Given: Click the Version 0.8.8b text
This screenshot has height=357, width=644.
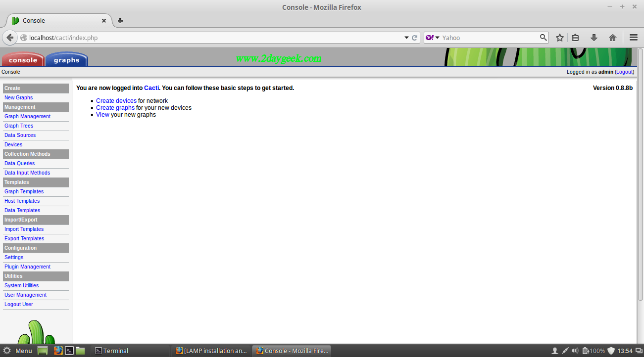Looking at the screenshot, I should coord(613,88).
